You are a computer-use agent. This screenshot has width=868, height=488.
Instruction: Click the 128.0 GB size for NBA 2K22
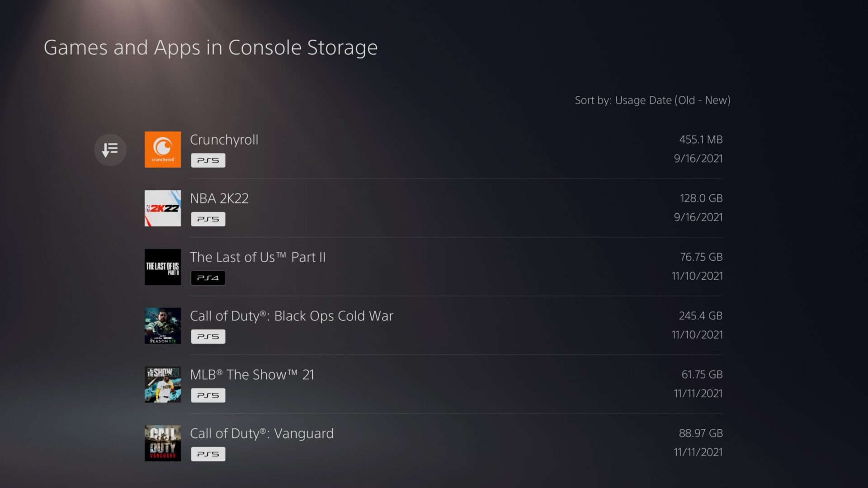(x=701, y=198)
